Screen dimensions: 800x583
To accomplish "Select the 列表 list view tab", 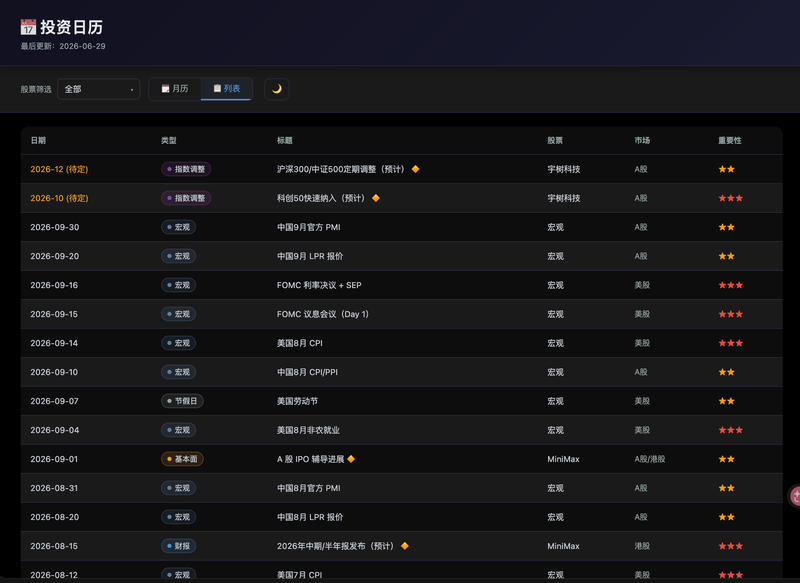I will [227, 89].
